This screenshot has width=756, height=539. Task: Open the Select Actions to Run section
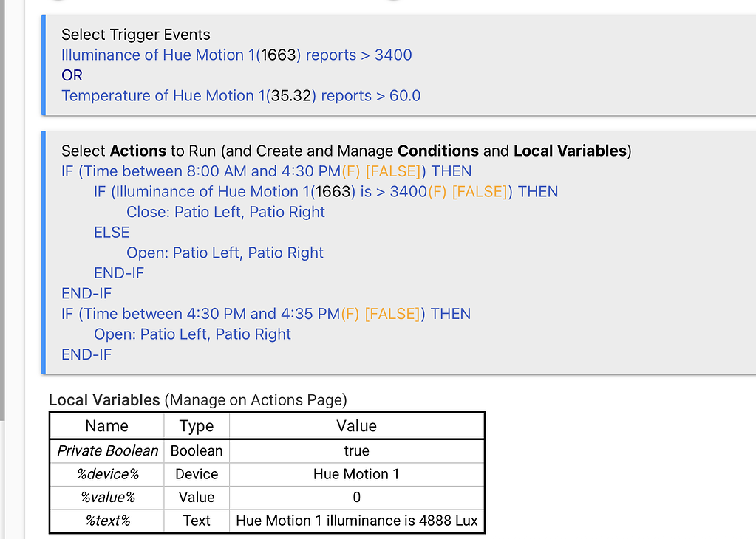pos(345,151)
